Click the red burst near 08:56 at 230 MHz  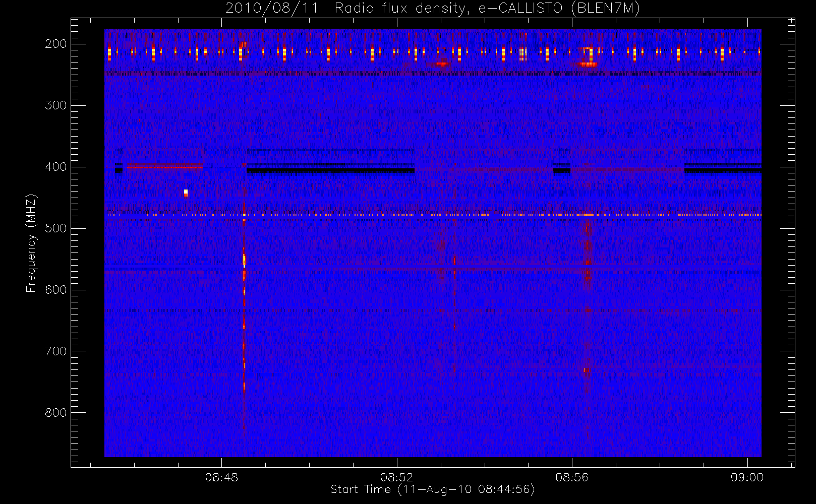pyautogui.click(x=587, y=64)
